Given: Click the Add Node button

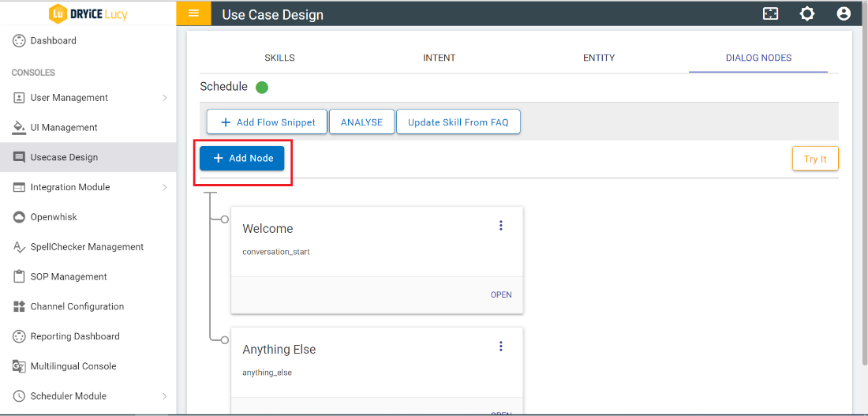Looking at the screenshot, I should click(x=242, y=159).
